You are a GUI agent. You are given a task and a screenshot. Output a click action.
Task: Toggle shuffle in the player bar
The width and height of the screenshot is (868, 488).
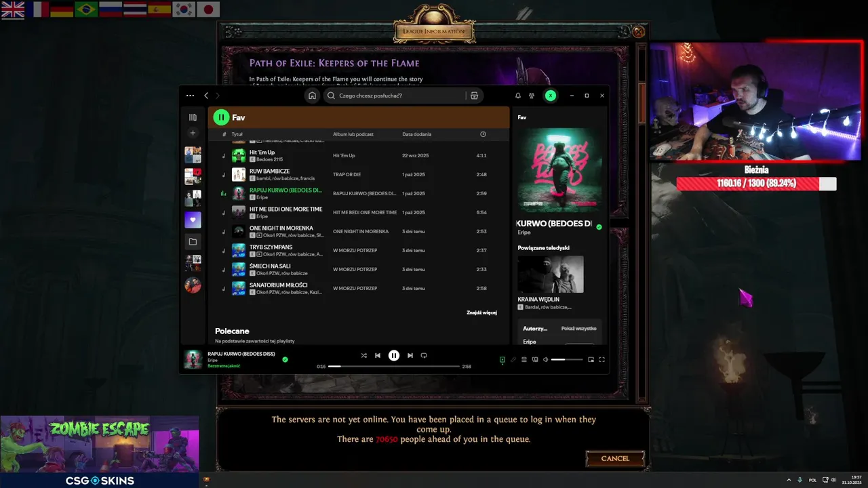(364, 355)
